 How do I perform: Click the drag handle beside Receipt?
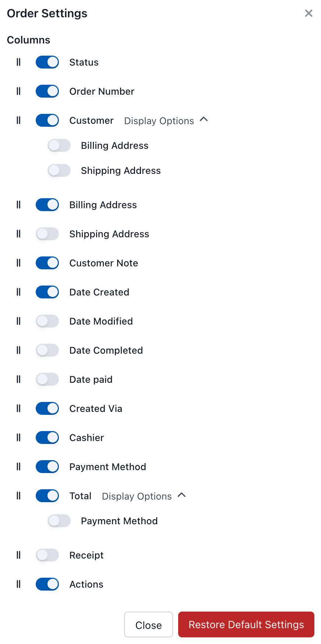[x=18, y=555]
